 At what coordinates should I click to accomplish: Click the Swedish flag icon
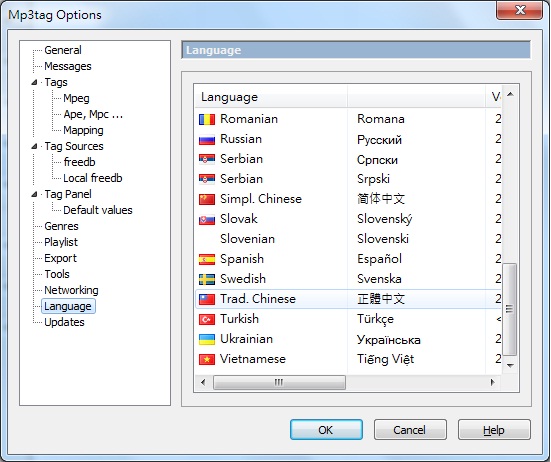(207, 280)
